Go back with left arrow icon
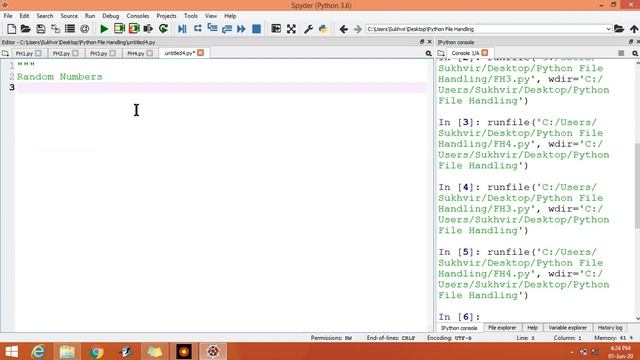This screenshot has height=360, width=640. point(343,29)
